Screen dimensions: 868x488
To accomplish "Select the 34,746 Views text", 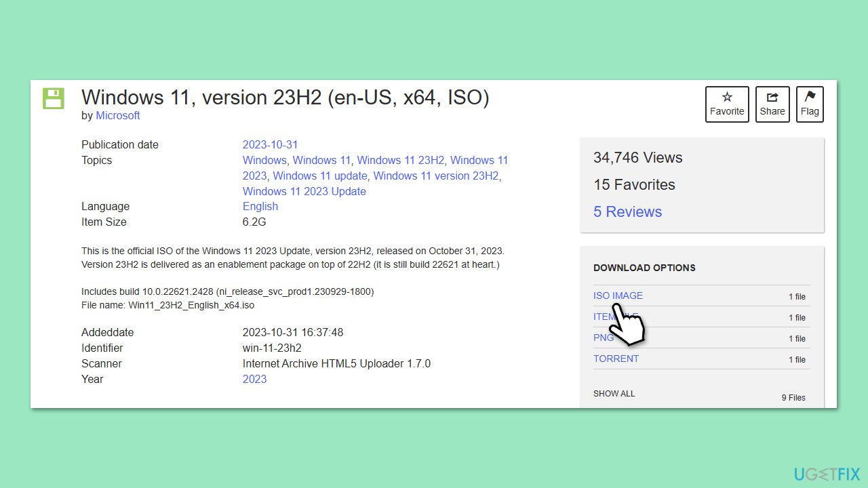I will tap(638, 157).
